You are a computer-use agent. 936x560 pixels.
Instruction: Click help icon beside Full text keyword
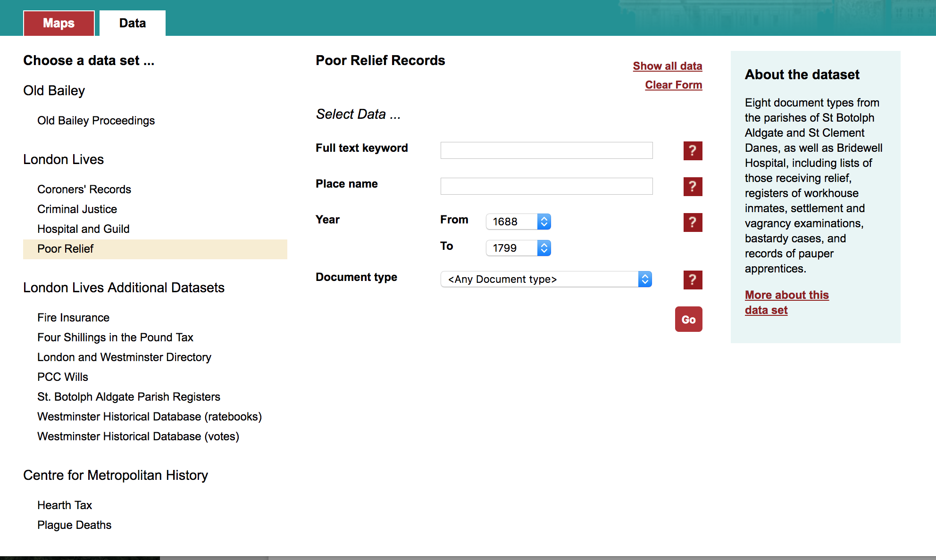coord(693,151)
